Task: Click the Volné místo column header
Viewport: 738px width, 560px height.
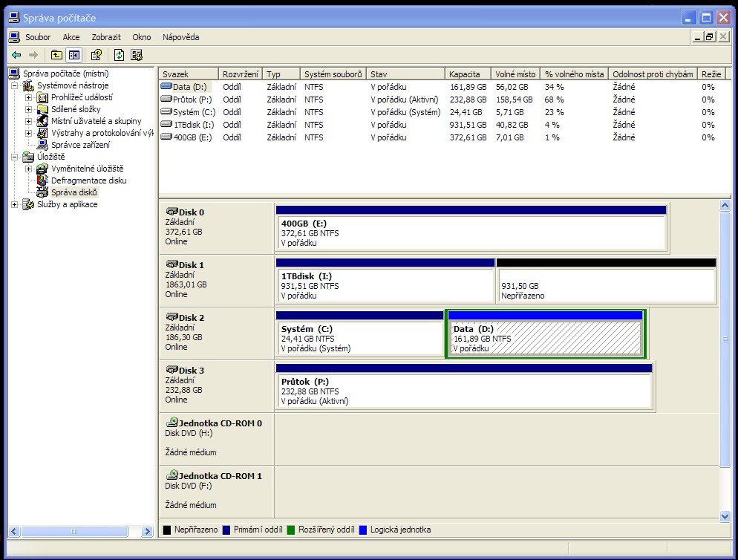Action: click(515, 74)
